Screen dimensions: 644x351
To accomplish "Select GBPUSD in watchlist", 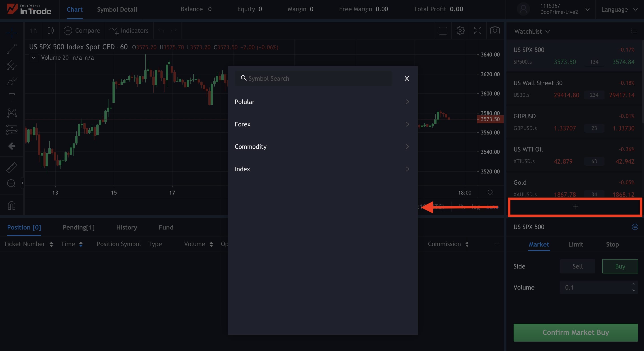I will pyautogui.click(x=574, y=122).
